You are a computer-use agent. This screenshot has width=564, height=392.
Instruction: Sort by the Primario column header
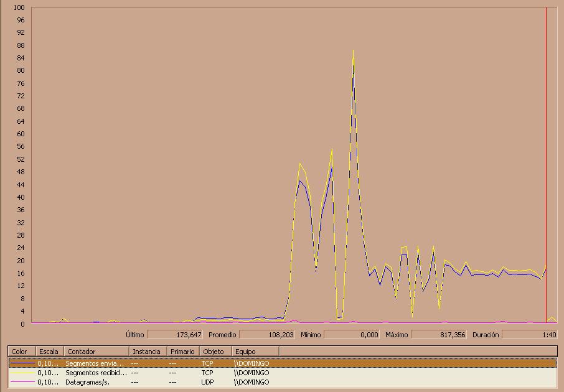(183, 352)
